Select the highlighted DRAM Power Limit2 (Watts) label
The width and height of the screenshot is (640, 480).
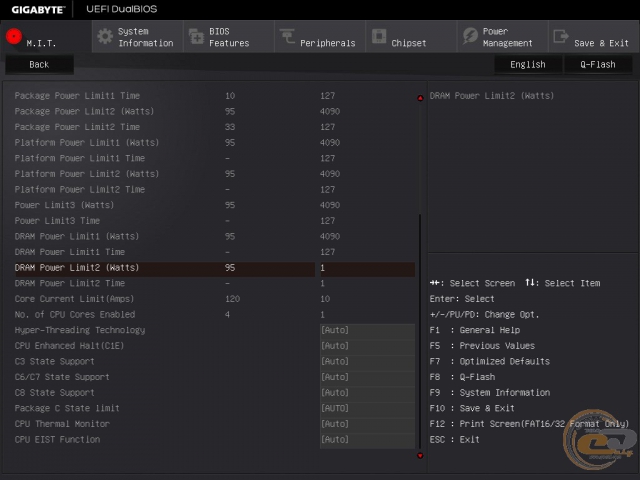[x=77, y=268]
